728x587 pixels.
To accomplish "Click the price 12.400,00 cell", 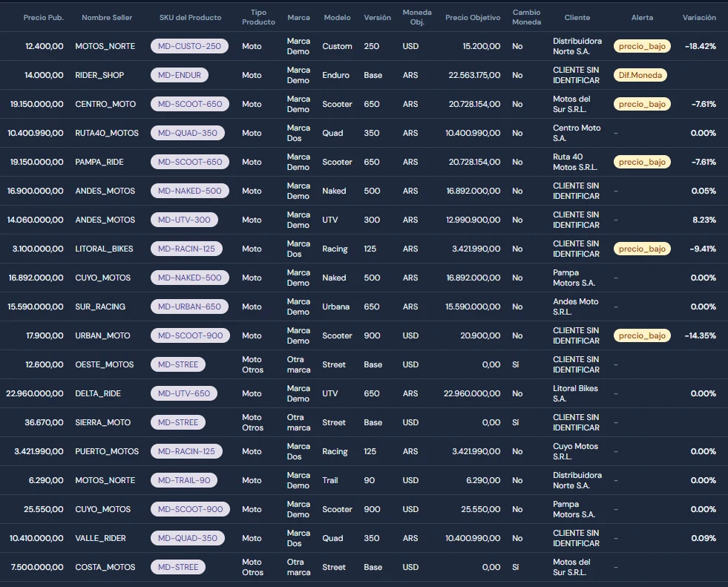I will 44,46.
